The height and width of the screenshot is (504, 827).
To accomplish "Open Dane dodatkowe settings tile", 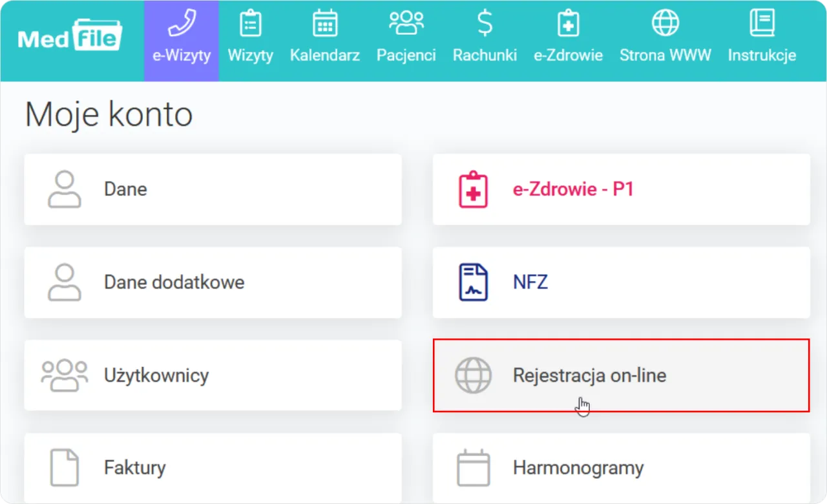I will 213,282.
